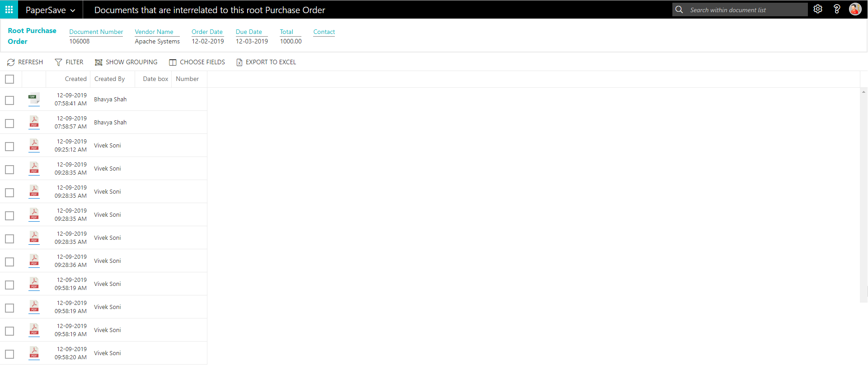
Task: Open the TIFF document file icon
Action: coord(34,99)
